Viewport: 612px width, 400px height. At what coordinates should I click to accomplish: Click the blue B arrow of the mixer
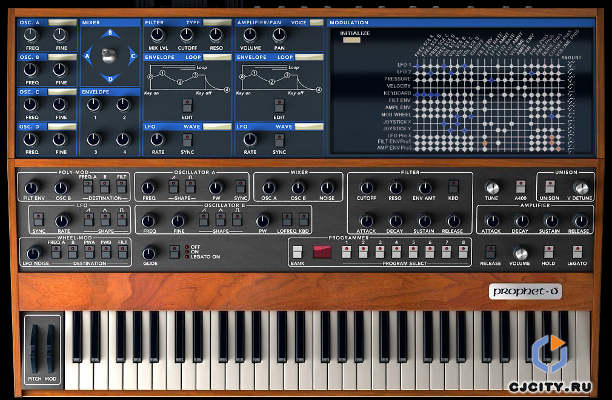[x=110, y=34]
